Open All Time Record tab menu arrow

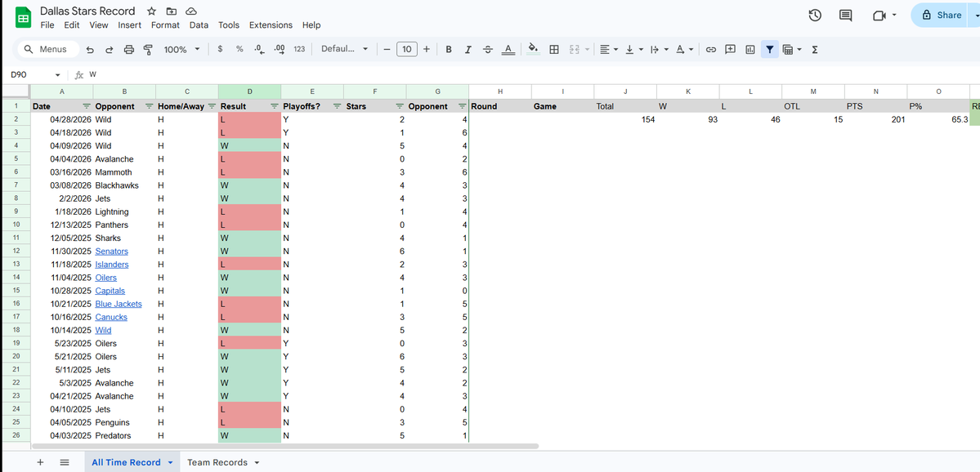170,463
